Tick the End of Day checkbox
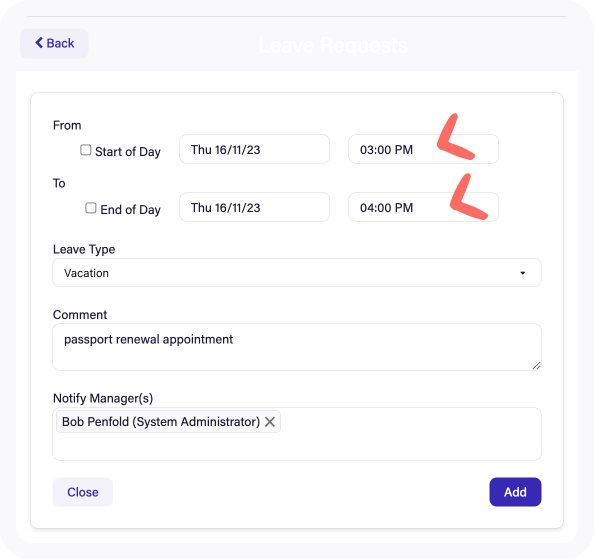 tap(91, 208)
